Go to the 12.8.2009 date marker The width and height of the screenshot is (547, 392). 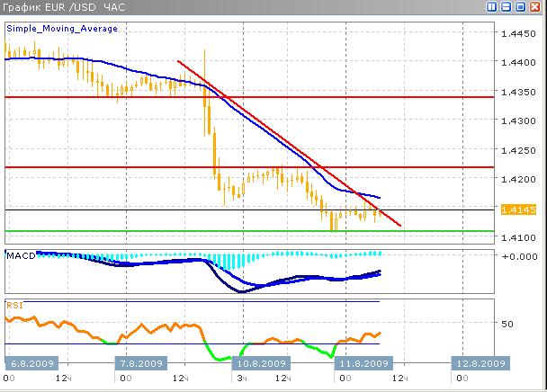480,364
